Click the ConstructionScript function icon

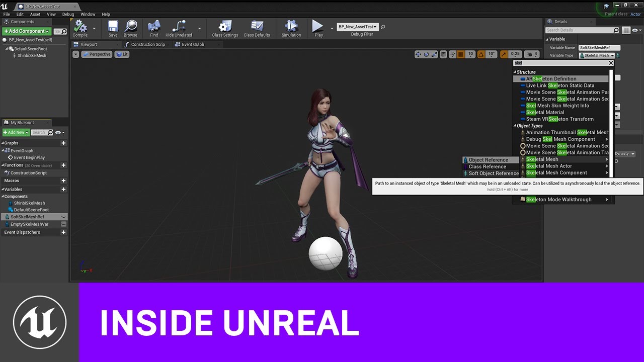tap(7, 173)
